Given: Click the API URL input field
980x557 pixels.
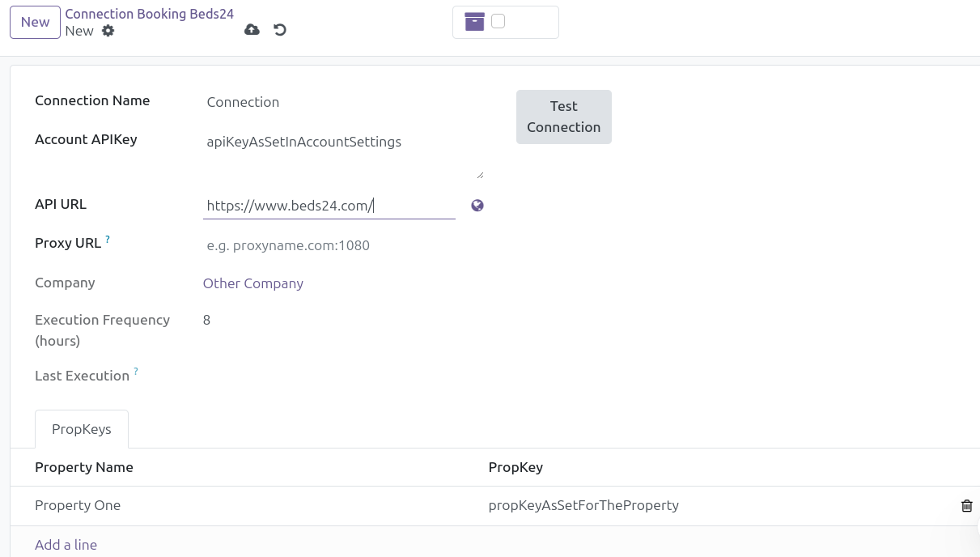Looking at the screenshot, I should click(329, 206).
